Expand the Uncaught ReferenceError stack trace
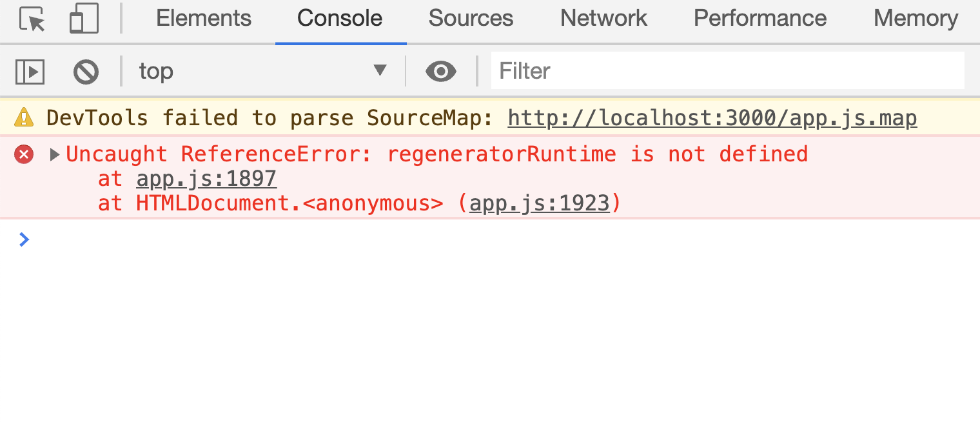 click(55, 155)
